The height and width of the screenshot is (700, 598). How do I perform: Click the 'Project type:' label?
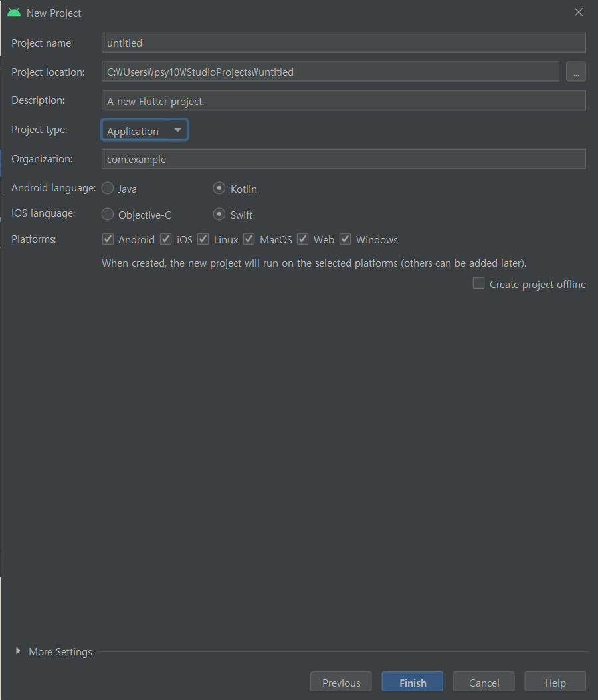[x=39, y=130]
